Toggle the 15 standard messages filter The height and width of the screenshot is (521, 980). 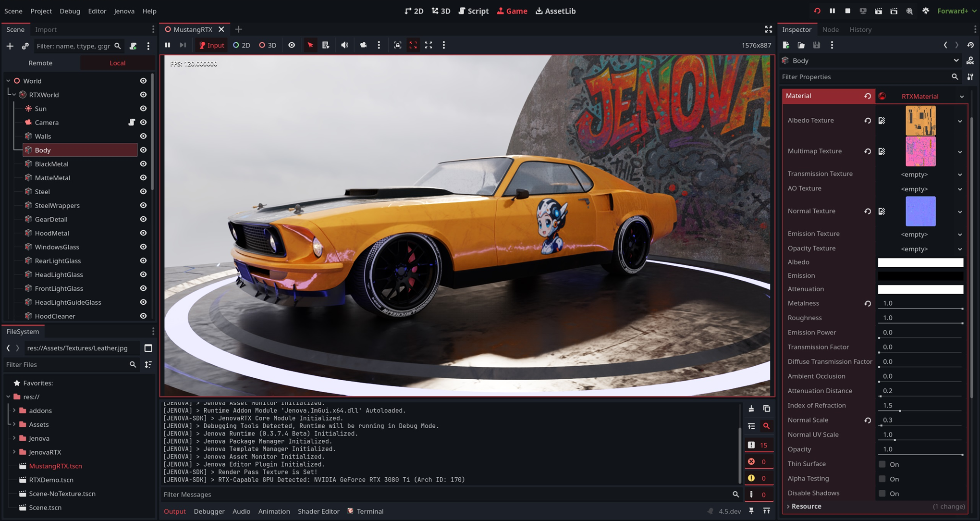[x=758, y=445]
